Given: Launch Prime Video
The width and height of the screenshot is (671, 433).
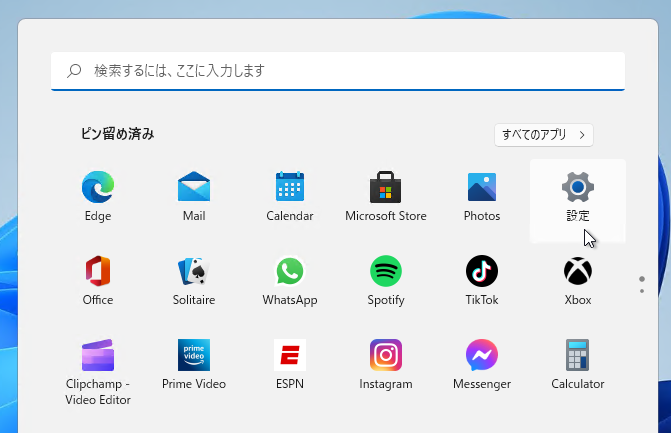Looking at the screenshot, I should 194,365.
